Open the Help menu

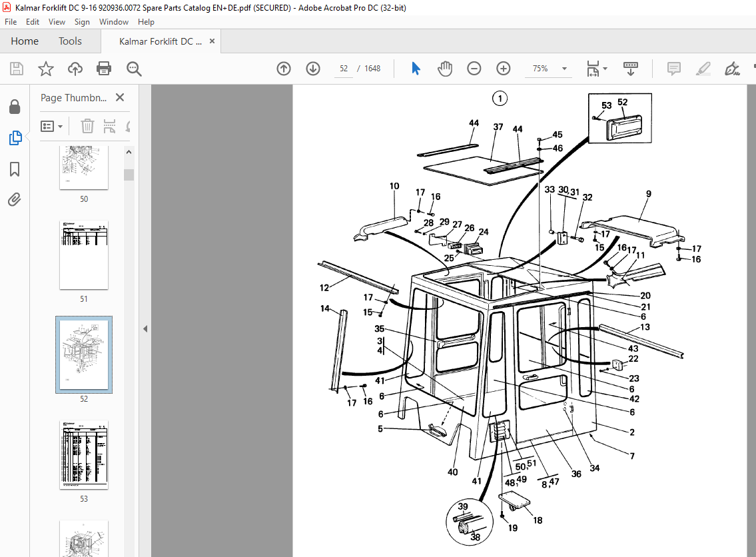click(146, 22)
